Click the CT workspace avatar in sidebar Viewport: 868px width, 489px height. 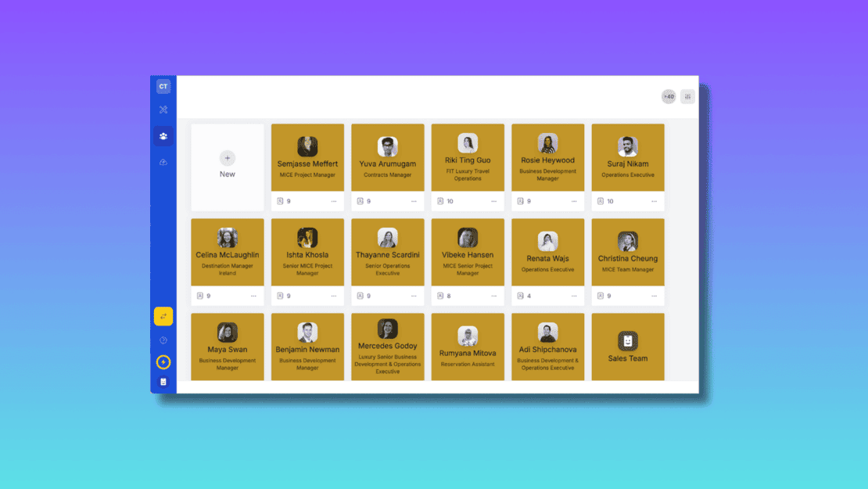163,87
